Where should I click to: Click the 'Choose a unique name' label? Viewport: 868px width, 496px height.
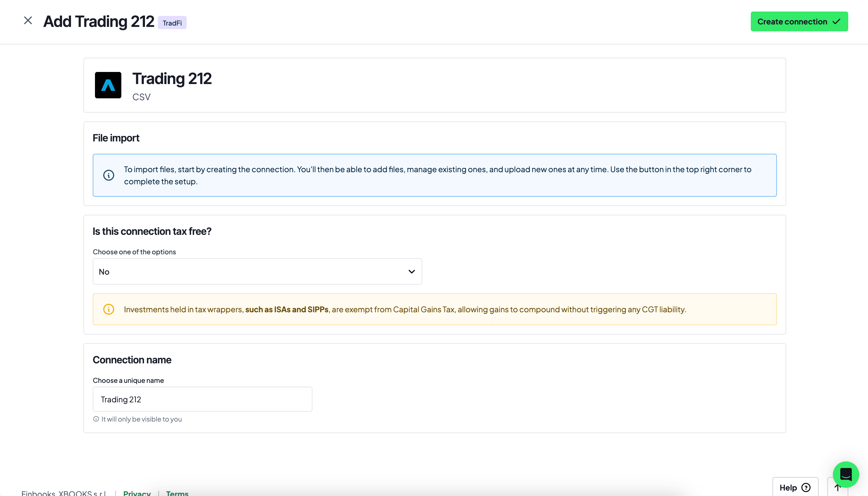tap(128, 380)
